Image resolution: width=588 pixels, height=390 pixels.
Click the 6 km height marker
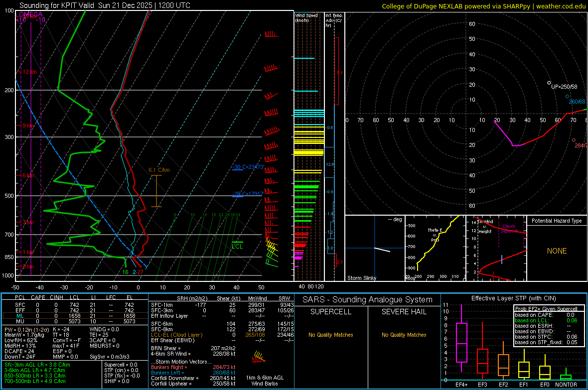pos(28,175)
